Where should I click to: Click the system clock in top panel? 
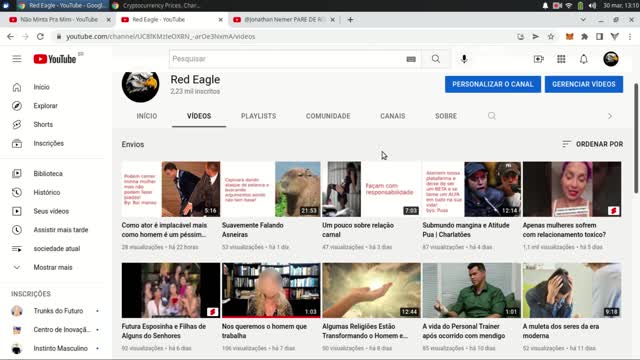tap(620, 5)
